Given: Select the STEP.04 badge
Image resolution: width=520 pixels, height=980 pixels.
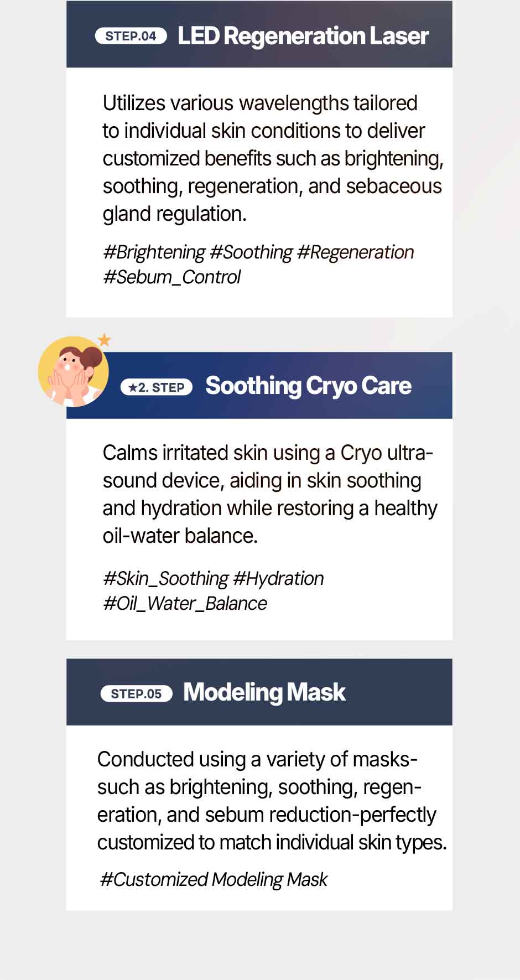Looking at the screenshot, I should (x=131, y=36).
